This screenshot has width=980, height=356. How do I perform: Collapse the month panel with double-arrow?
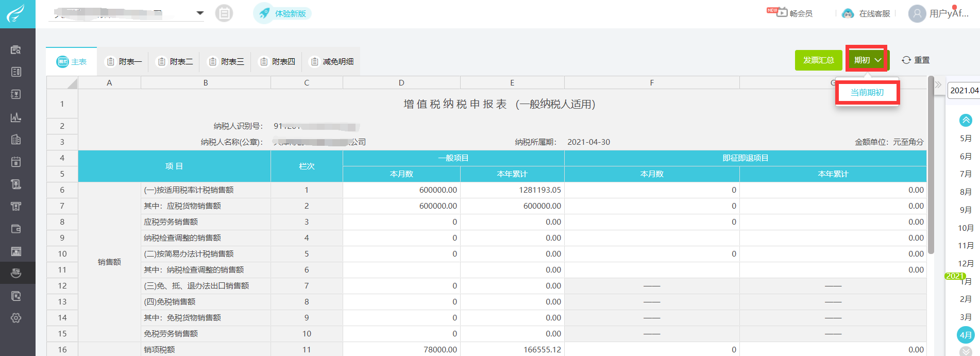pos(938,84)
